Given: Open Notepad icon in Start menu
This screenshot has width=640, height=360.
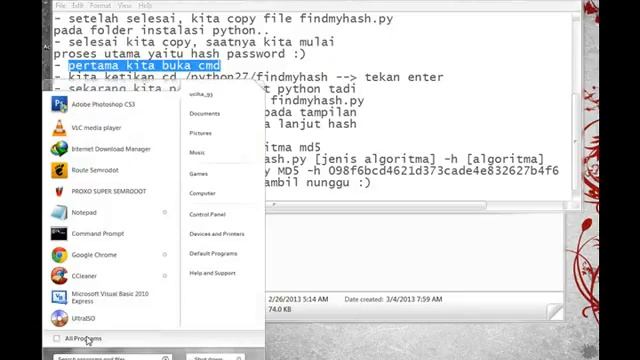Looking at the screenshot, I should [59, 213].
